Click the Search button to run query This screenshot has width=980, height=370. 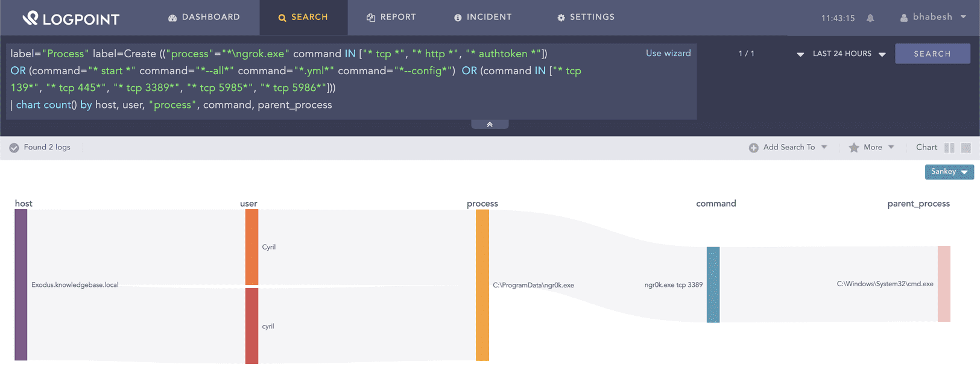(932, 54)
